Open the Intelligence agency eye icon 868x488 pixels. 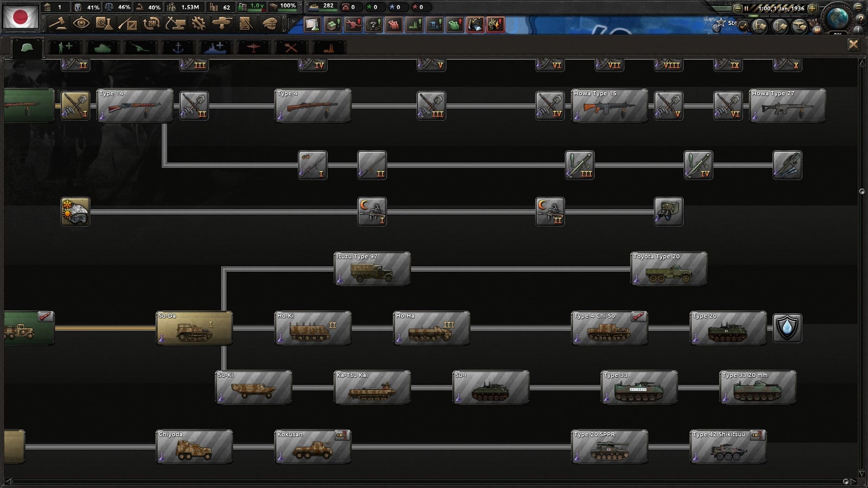pos(81,24)
